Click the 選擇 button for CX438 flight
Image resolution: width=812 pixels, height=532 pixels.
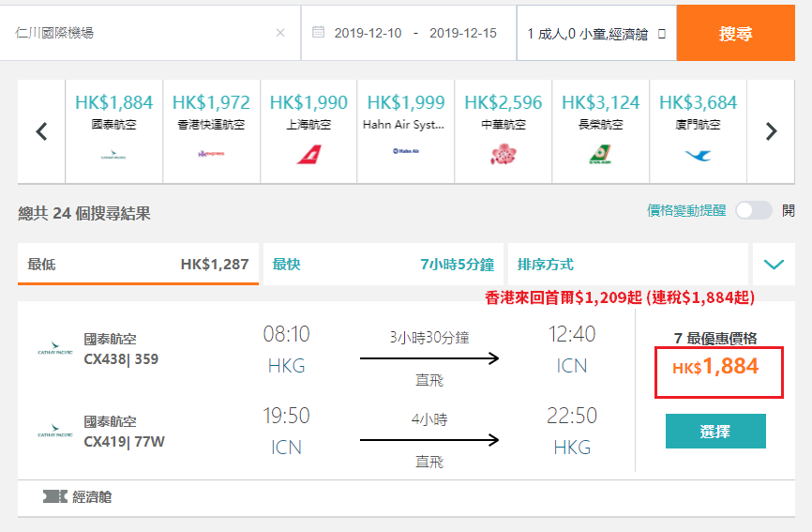pyautogui.click(x=715, y=431)
